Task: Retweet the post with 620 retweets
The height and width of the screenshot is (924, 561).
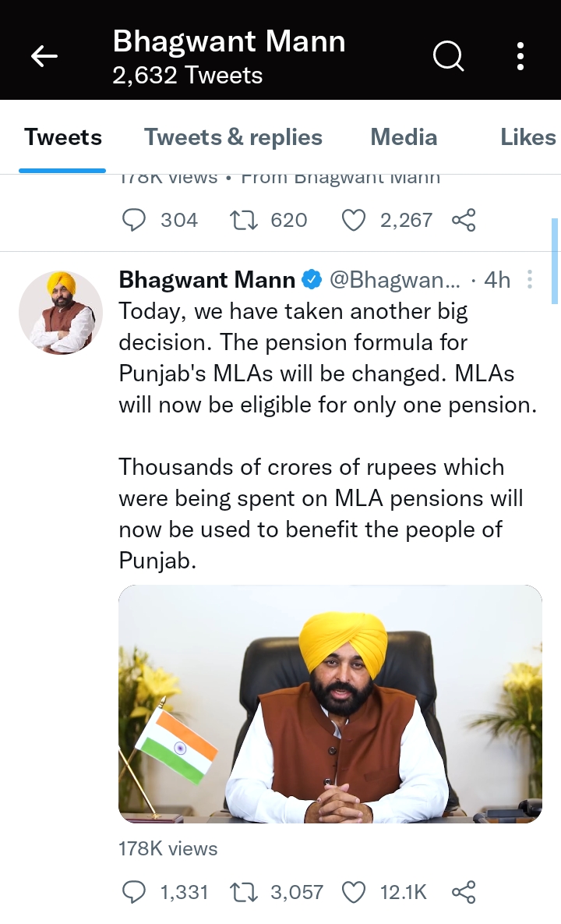Action: pyautogui.click(x=243, y=221)
